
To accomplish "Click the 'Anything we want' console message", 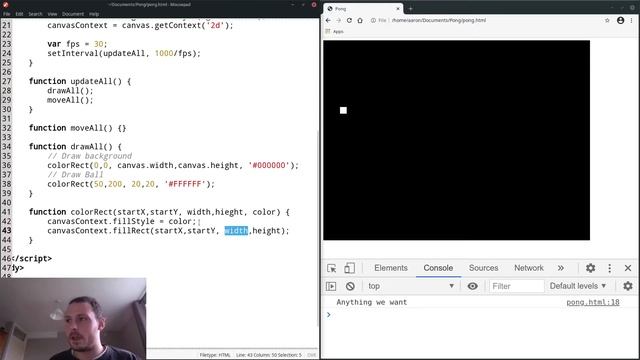I will [x=371, y=302].
